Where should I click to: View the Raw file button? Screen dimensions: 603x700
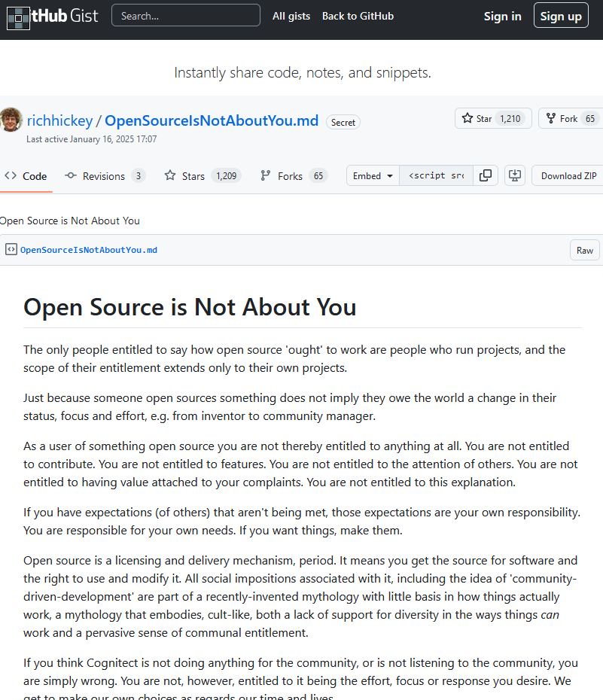(x=584, y=251)
